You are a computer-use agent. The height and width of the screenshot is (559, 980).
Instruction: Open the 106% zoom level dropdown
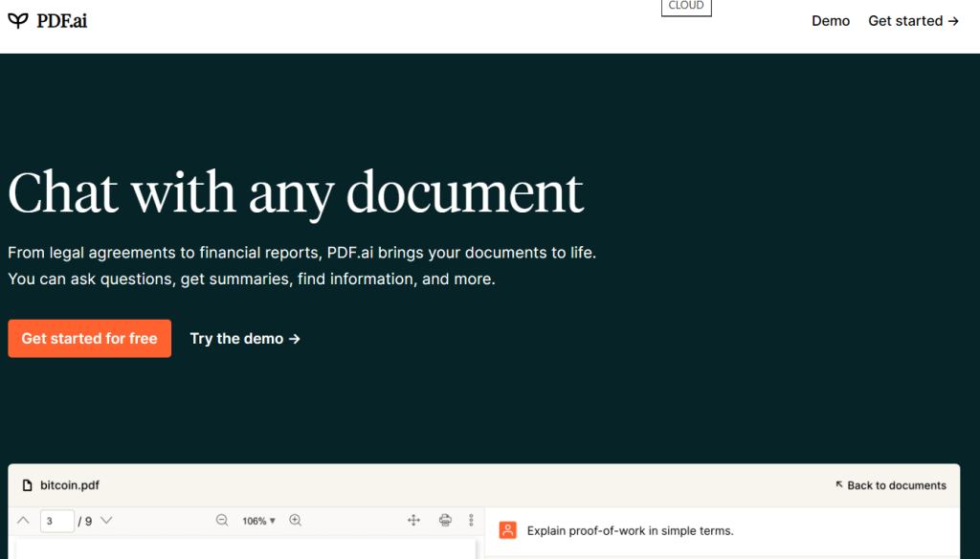tap(258, 521)
